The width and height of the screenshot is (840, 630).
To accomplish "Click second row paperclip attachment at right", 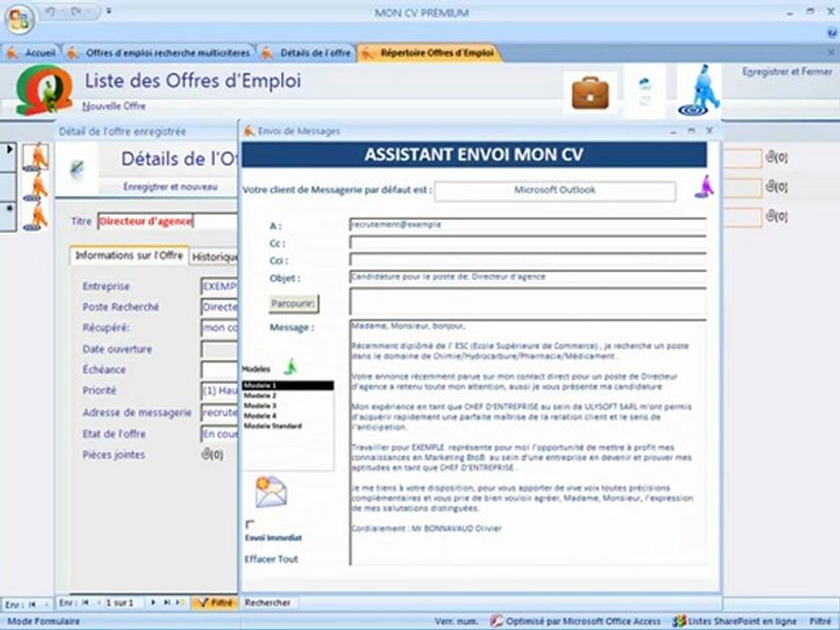I will pyautogui.click(x=776, y=187).
